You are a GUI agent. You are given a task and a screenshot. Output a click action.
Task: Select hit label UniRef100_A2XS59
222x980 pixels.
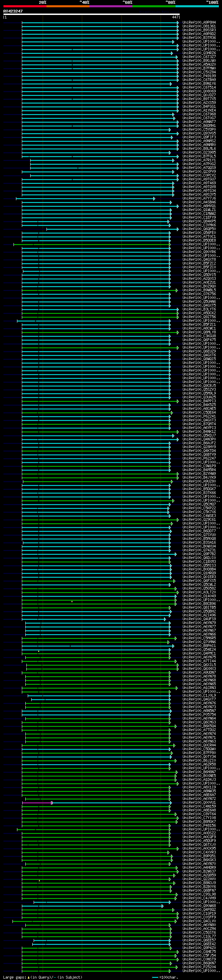[x=199, y=103]
